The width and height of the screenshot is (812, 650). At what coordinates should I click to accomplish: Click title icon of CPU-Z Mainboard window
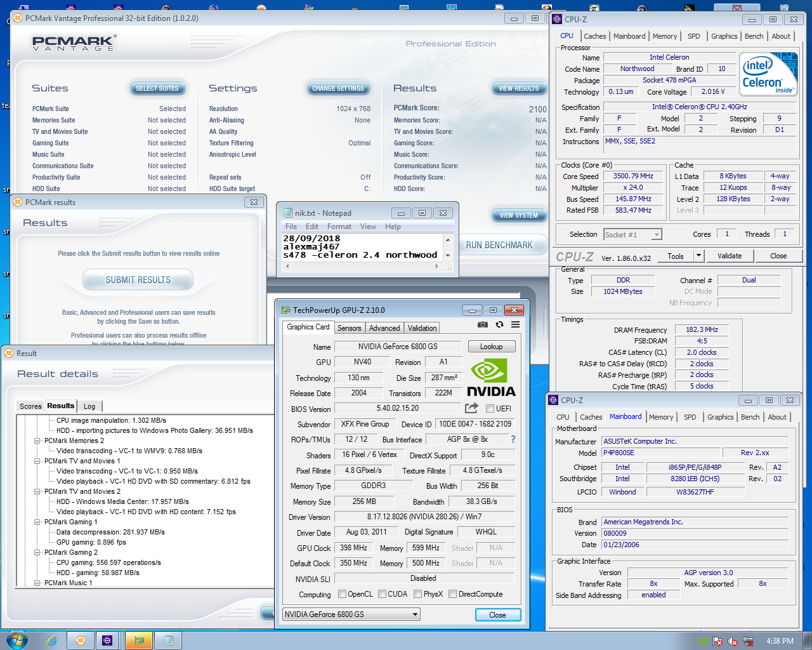click(554, 400)
